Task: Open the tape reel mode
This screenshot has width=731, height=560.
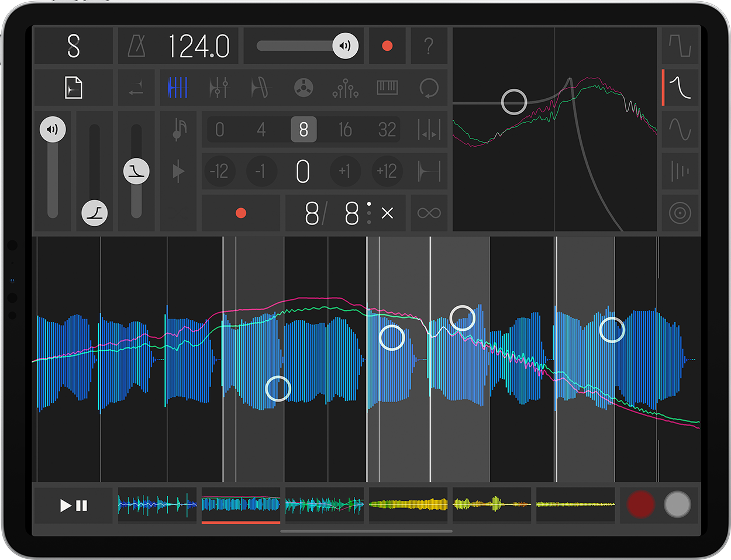Action: pyautogui.click(x=304, y=88)
